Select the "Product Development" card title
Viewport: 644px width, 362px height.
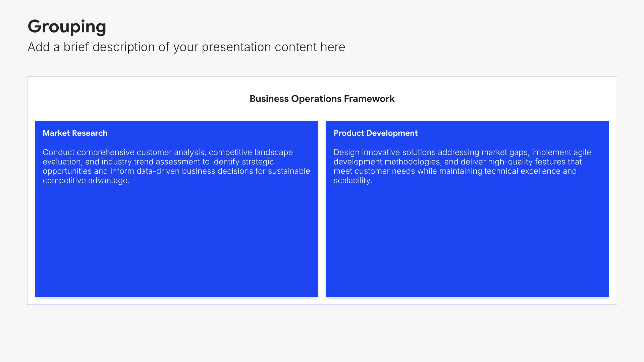coord(375,133)
